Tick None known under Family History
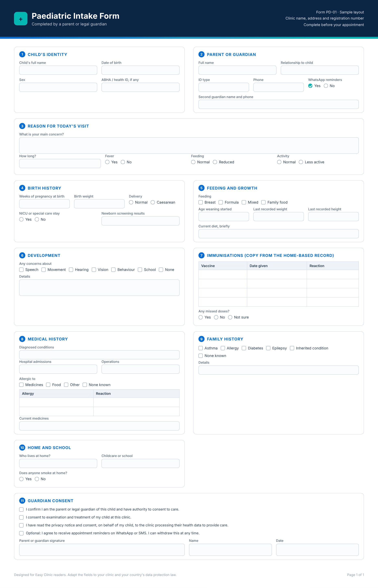Viewport: 378px width, 588px height. click(x=201, y=356)
